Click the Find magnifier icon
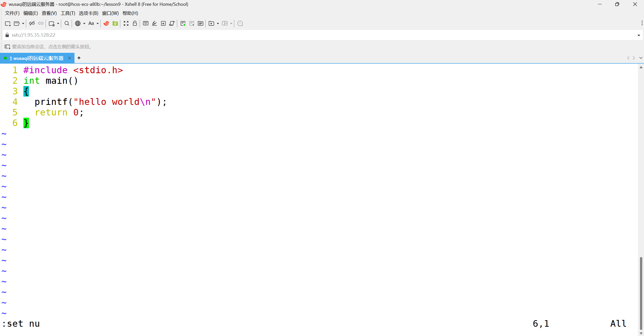644x336 pixels. [67, 23]
